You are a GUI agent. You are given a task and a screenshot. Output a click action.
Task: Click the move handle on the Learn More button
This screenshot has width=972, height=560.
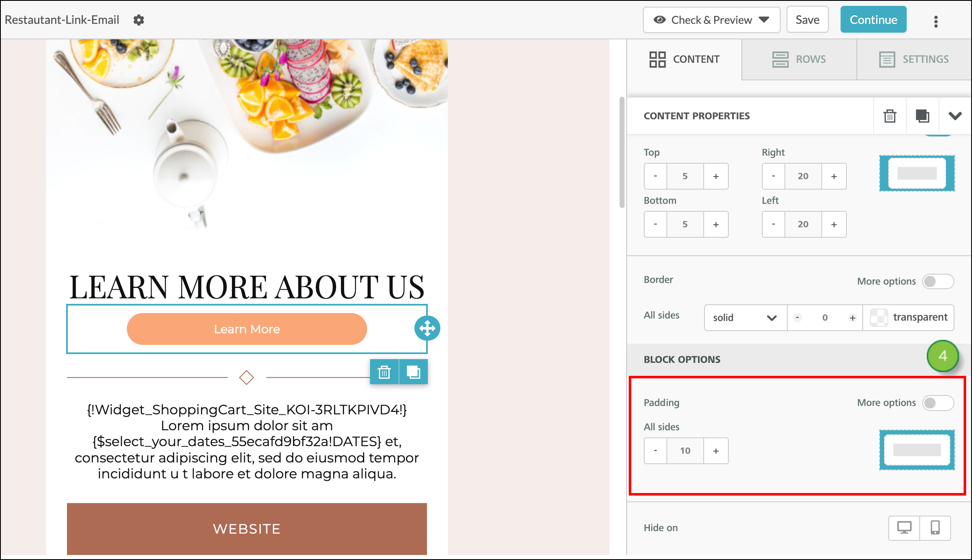pyautogui.click(x=427, y=329)
